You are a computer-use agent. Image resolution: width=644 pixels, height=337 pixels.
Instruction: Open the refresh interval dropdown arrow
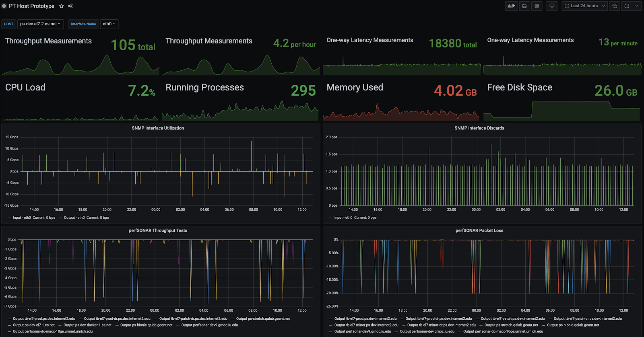[x=637, y=6]
